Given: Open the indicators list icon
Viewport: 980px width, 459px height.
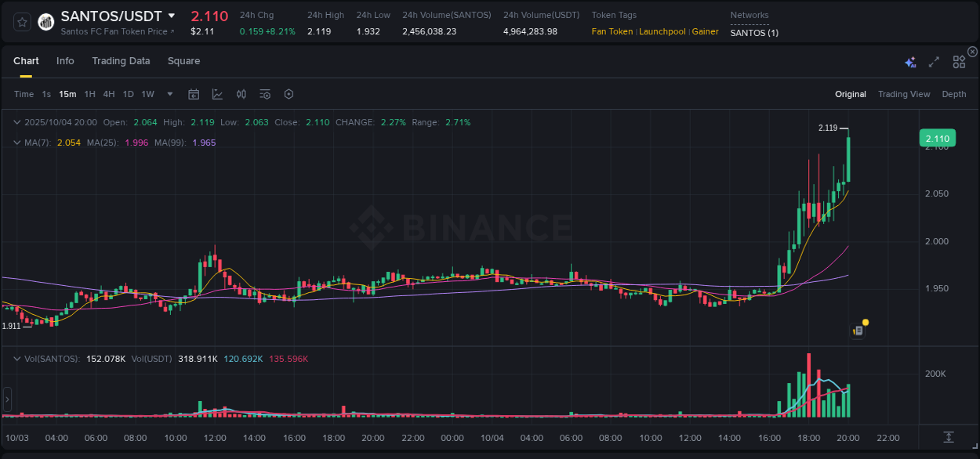Looking at the screenshot, I should click(x=265, y=93).
